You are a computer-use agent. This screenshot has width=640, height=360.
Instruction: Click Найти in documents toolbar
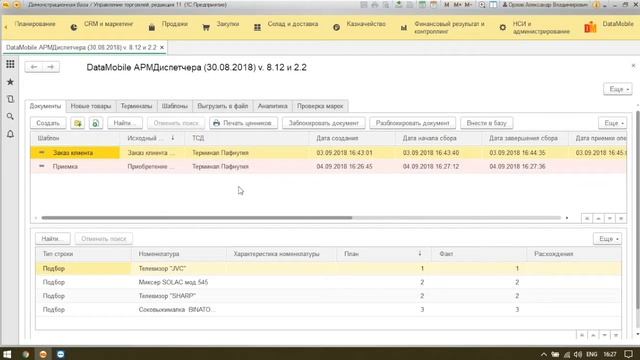[x=124, y=123]
